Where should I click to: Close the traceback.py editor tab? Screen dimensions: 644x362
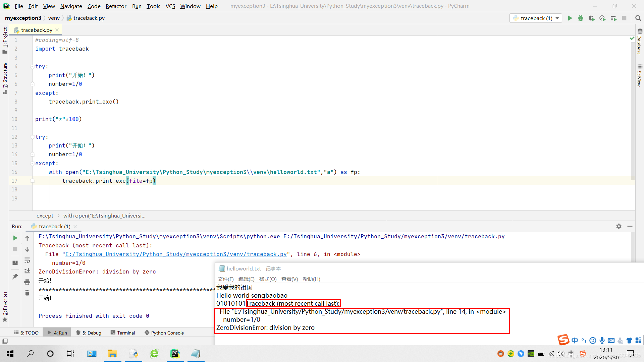pos(57,30)
